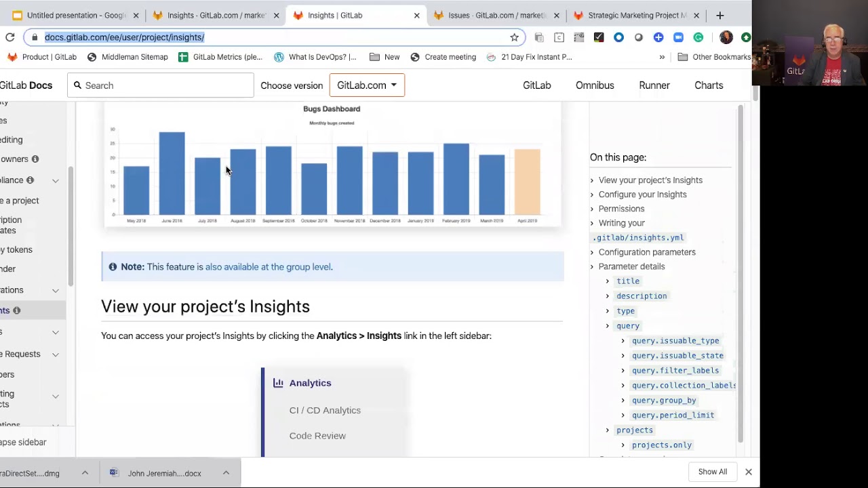Open menu for the dmg download
Screen dimensions: 868x488
[x=85, y=473]
